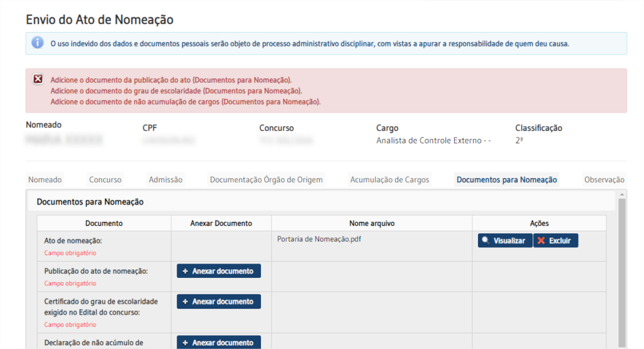Open the Nomeado tab
The height and width of the screenshot is (349, 644).
(45, 179)
